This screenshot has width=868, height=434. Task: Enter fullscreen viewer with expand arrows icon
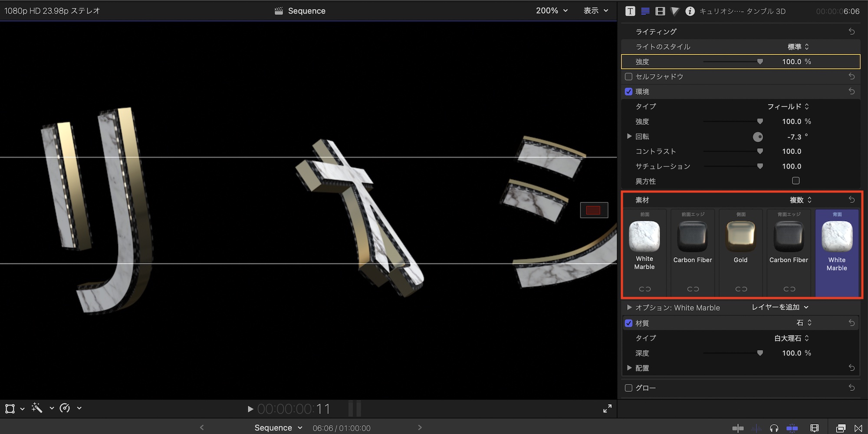[x=607, y=408]
